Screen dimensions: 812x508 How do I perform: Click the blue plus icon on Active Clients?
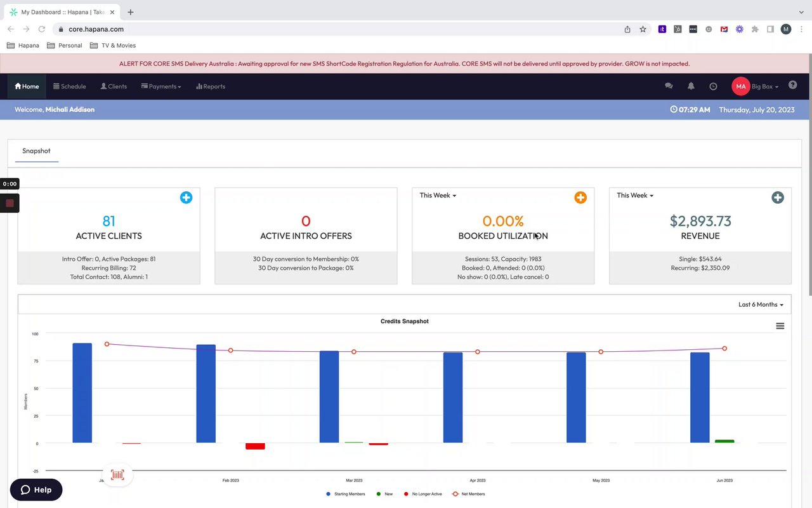[x=186, y=197]
